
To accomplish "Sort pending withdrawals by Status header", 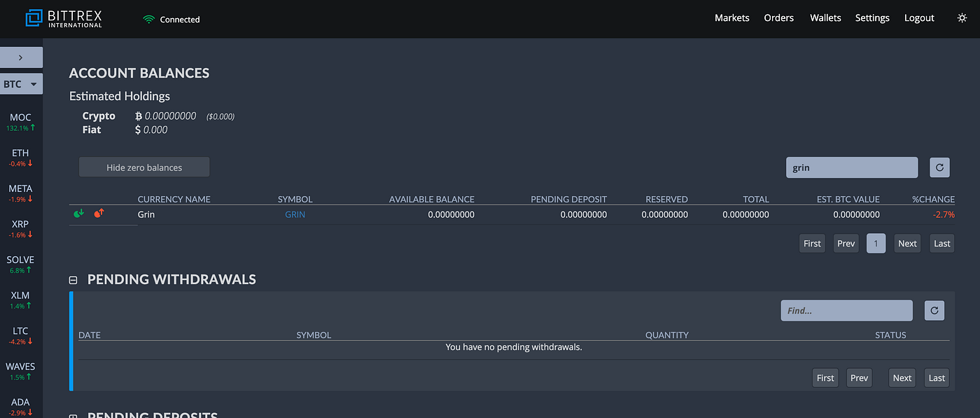I will 890,335.
